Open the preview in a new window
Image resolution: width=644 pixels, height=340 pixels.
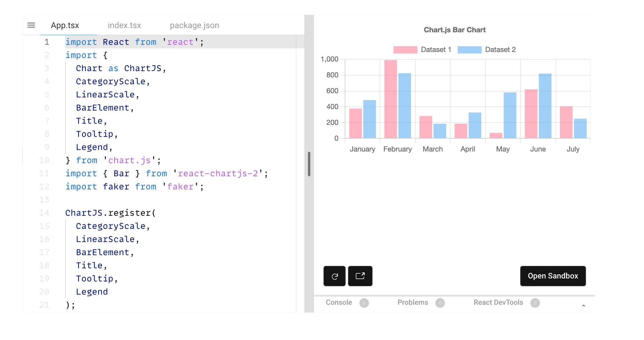point(360,276)
